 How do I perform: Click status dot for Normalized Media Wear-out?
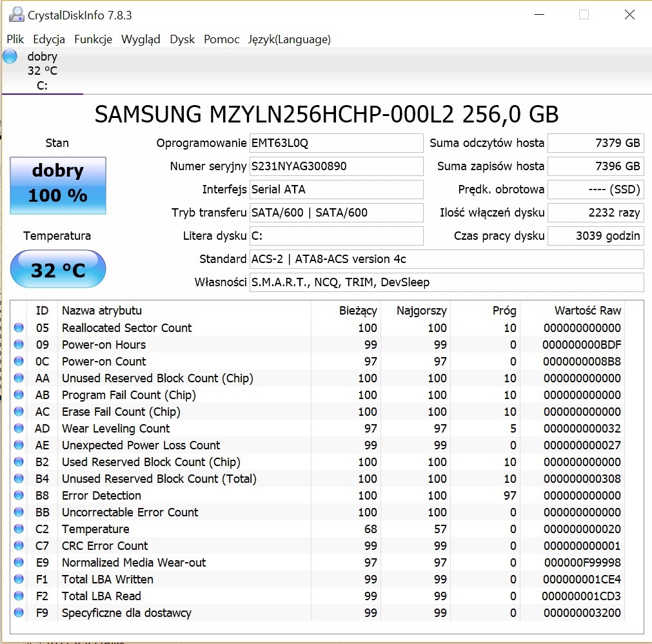pos(19,563)
